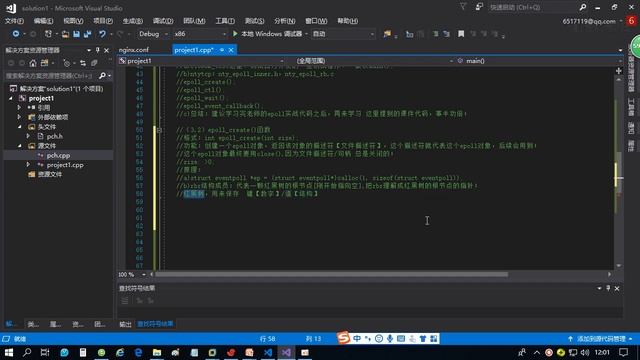Click the Task View icon on taskbar
This screenshot has height=360, width=640.
(45, 352)
